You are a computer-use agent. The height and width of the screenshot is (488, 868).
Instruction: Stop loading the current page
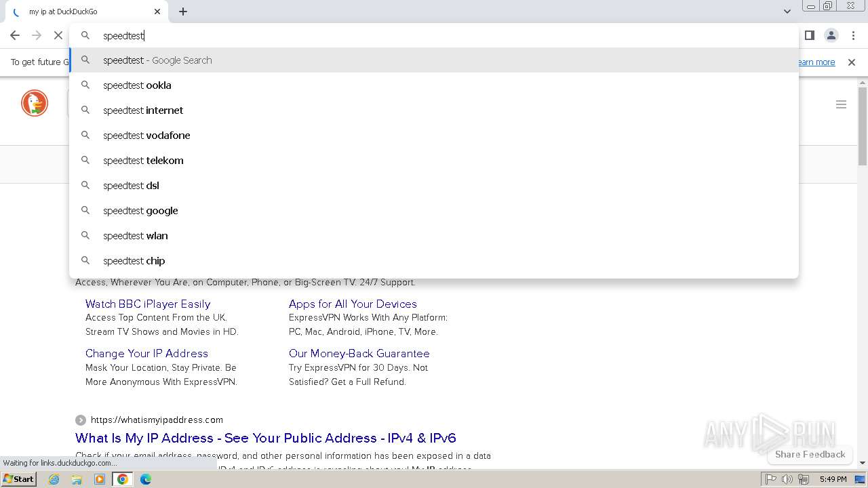(58, 35)
